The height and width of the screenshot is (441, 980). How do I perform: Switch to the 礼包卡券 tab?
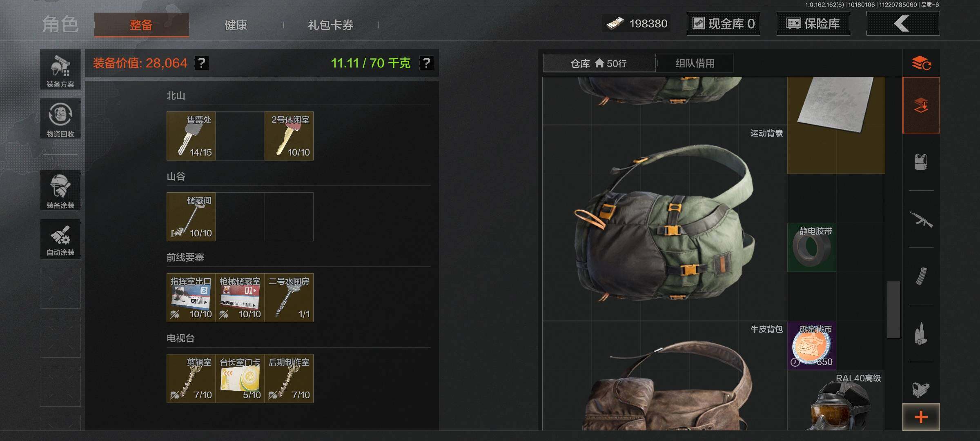[331, 25]
